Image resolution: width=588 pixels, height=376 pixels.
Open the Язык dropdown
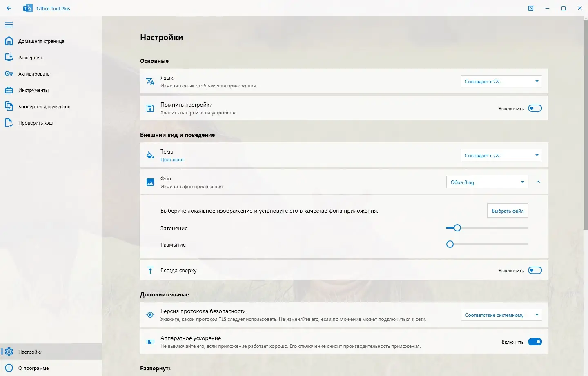(501, 82)
